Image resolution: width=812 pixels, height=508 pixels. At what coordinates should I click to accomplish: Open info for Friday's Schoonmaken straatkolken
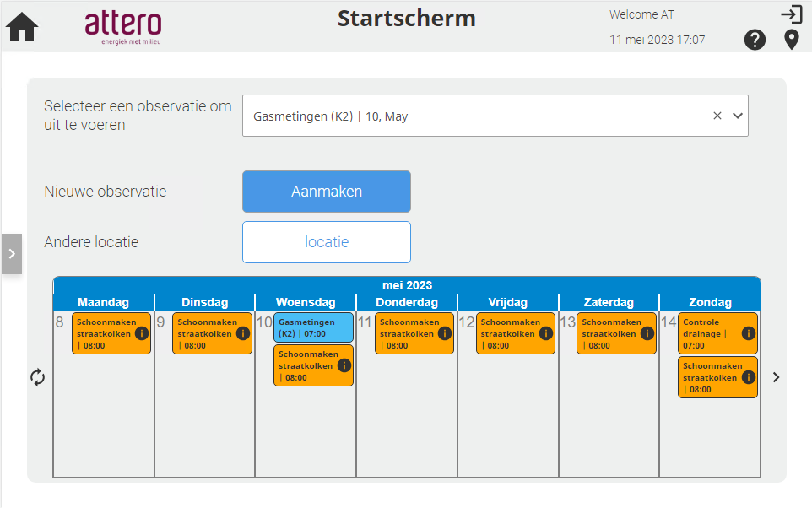pyautogui.click(x=546, y=333)
